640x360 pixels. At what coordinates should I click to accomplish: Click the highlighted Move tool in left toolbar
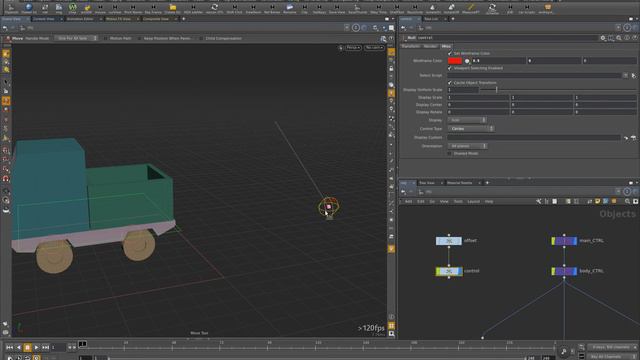(6, 101)
